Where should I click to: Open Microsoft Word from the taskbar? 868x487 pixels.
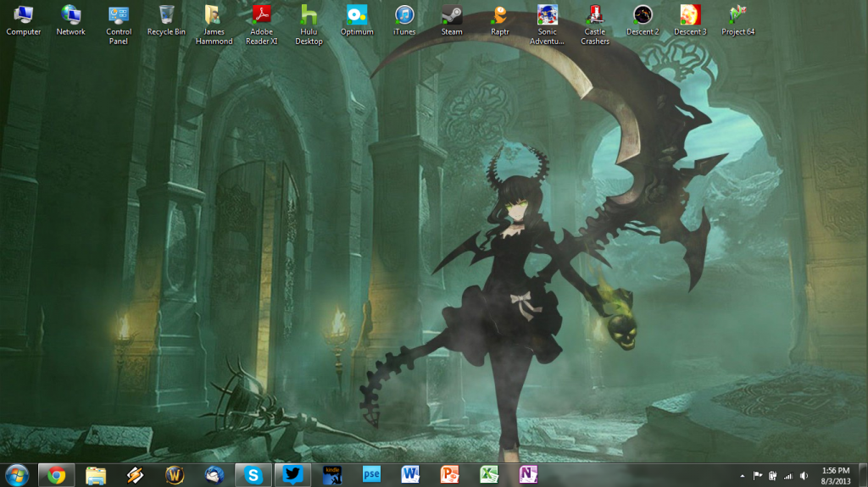(411, 475)
